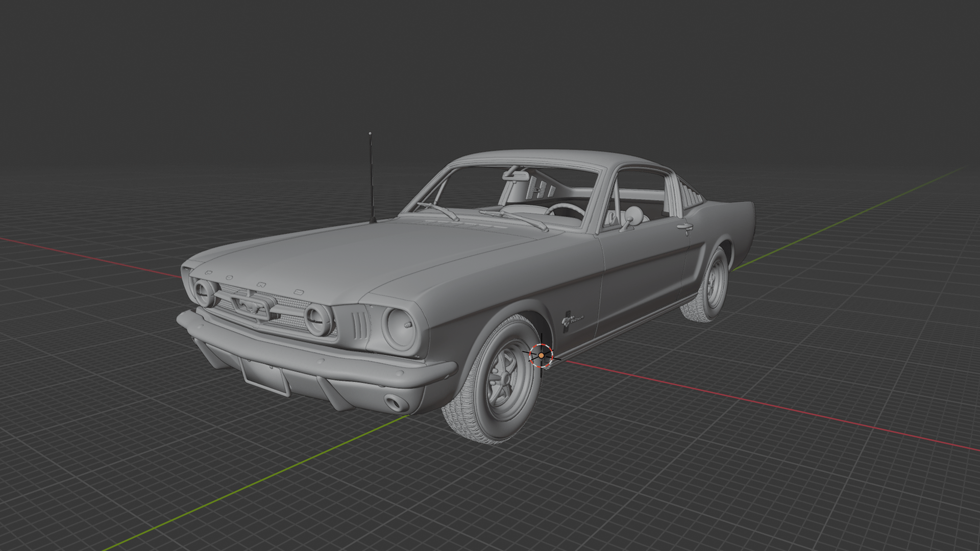Select the rear wheel of the car
The width and height of the screenshot is (980, 551).
click(708, 285)
